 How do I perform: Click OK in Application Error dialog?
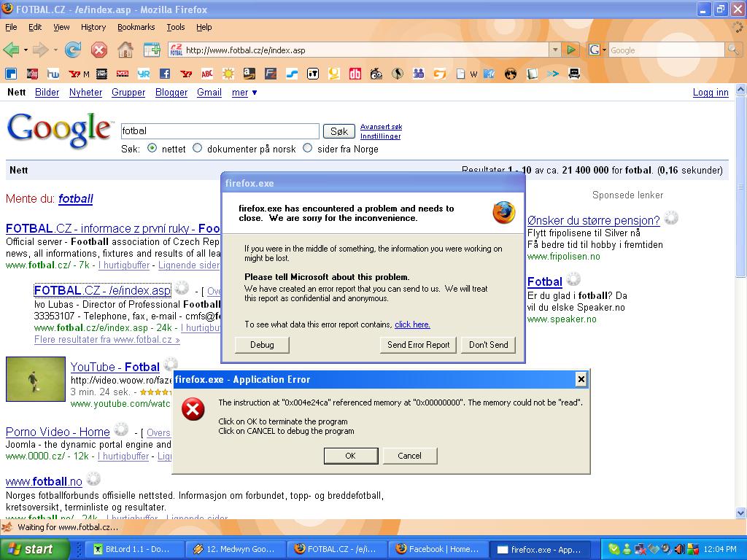coord(351,456)
